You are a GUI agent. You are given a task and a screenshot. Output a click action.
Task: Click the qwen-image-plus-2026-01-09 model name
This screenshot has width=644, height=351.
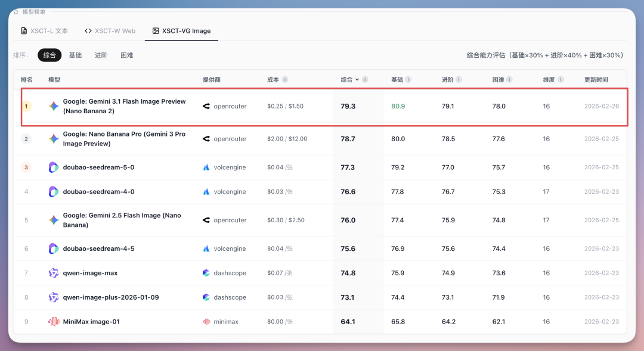[111, 297]
